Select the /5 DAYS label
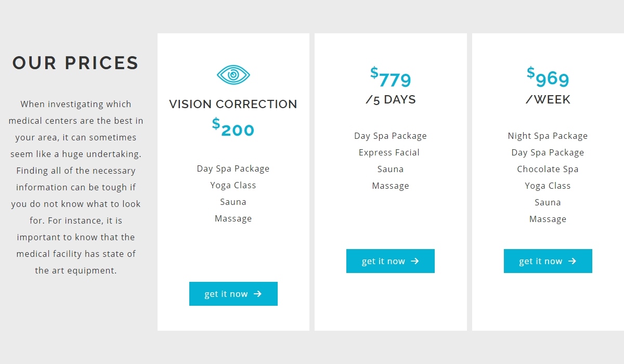Image resolution: width=624 pixels, height=364 pixels. point(391,100)
